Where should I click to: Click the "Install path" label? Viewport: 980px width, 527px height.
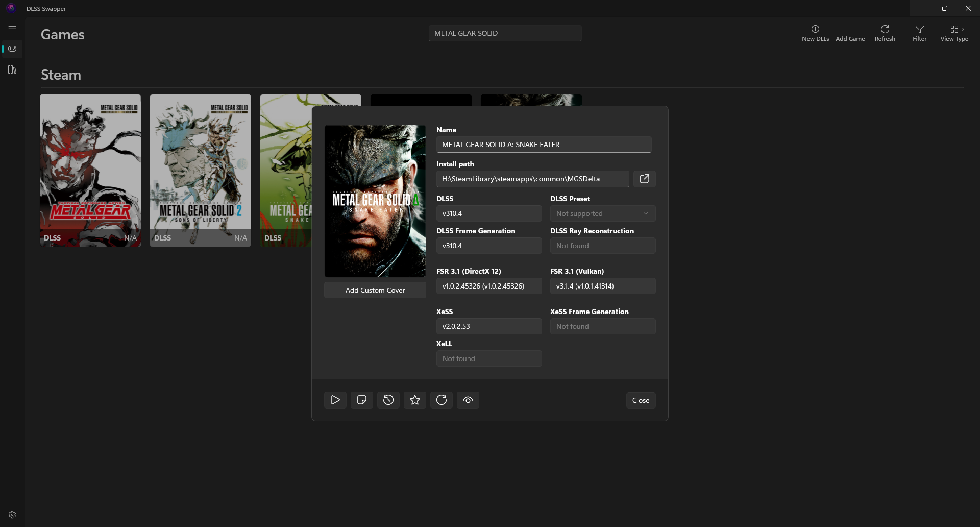coord(455,164)
